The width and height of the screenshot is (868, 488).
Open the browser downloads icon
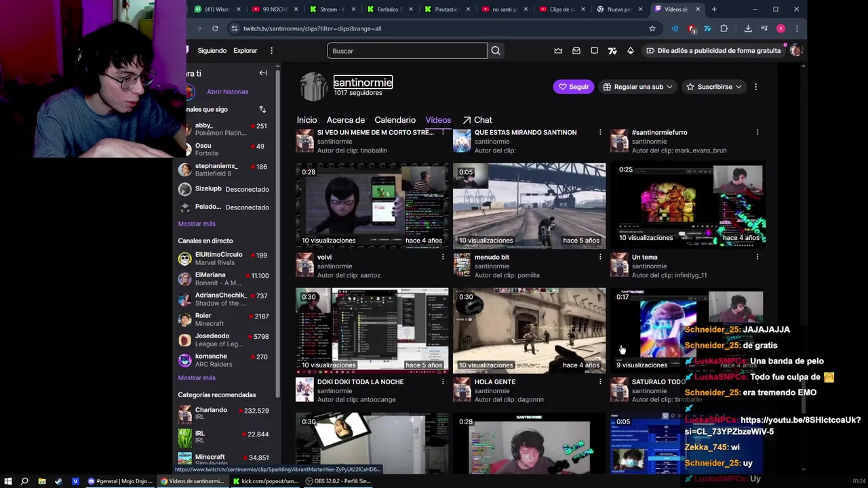coord(748,28)
